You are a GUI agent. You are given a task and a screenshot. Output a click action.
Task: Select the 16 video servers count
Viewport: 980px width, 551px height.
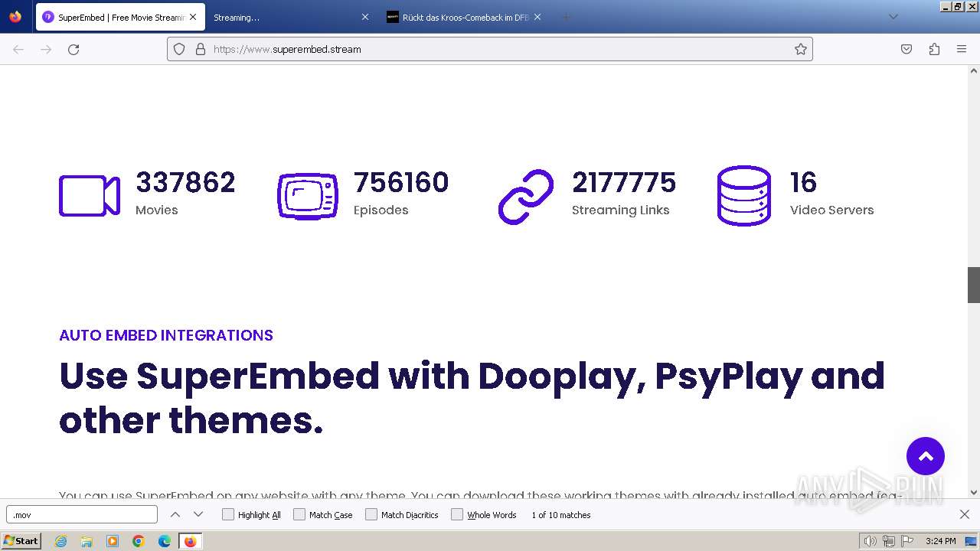click(803, 182)
